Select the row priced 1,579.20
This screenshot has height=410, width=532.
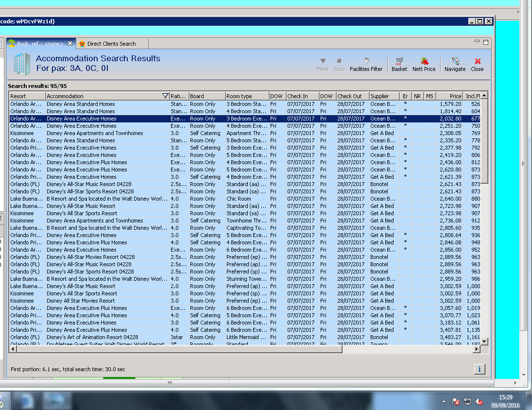pos(245,104)
